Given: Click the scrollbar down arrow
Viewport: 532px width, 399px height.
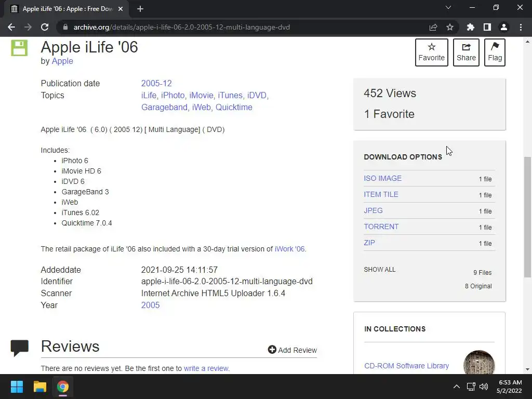Looking at the screenshot, I should pyautogui.click(x=527, y=369).
